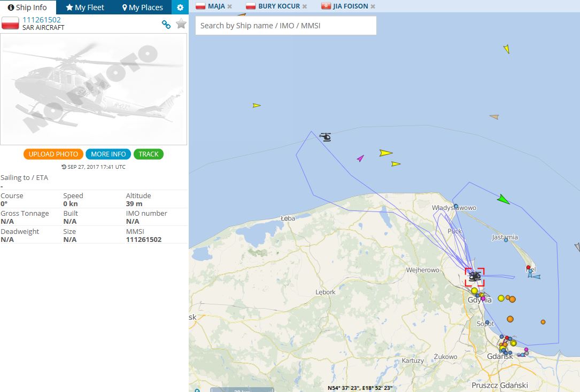
Task: Click the green Track button
Action: (x=149, y=154)
